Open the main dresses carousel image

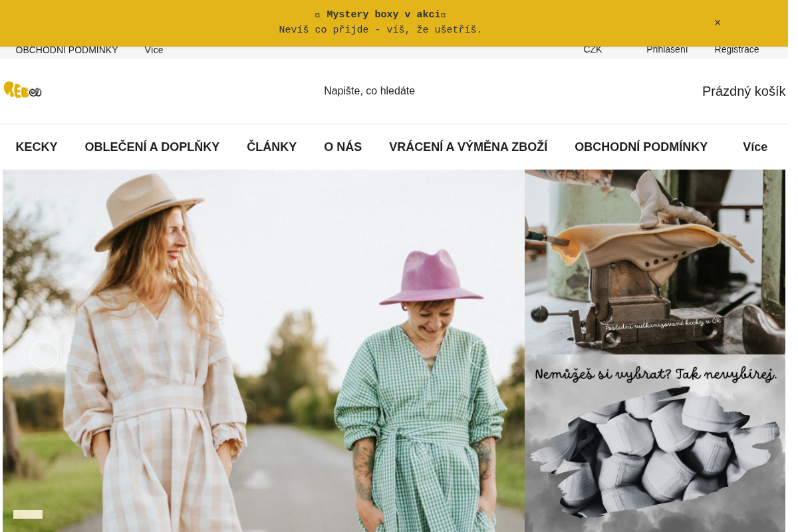point(263,351)
